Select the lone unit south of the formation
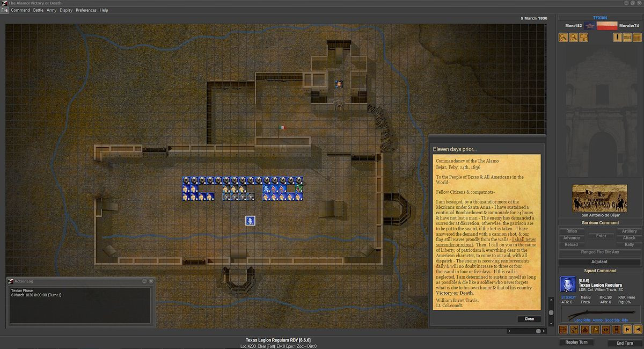Image resolution: width=644 pixels, height=349 pixels. [x=250, y=221]
